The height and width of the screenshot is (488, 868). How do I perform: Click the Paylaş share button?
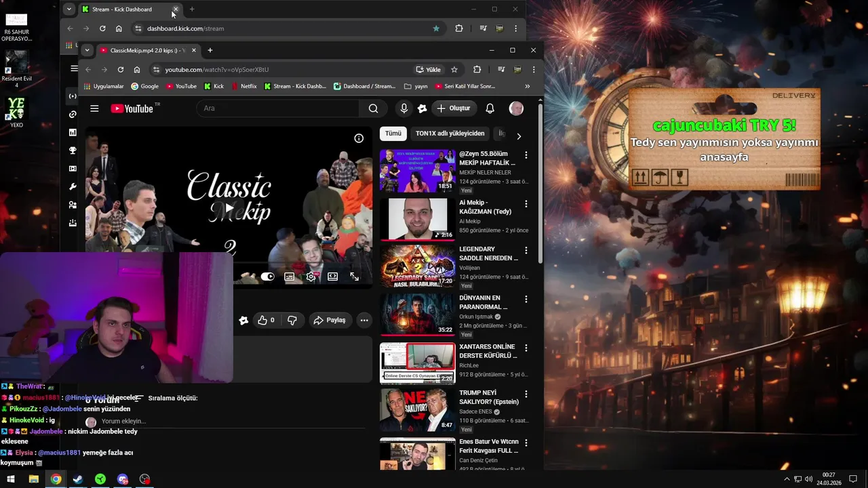(330, 320)
